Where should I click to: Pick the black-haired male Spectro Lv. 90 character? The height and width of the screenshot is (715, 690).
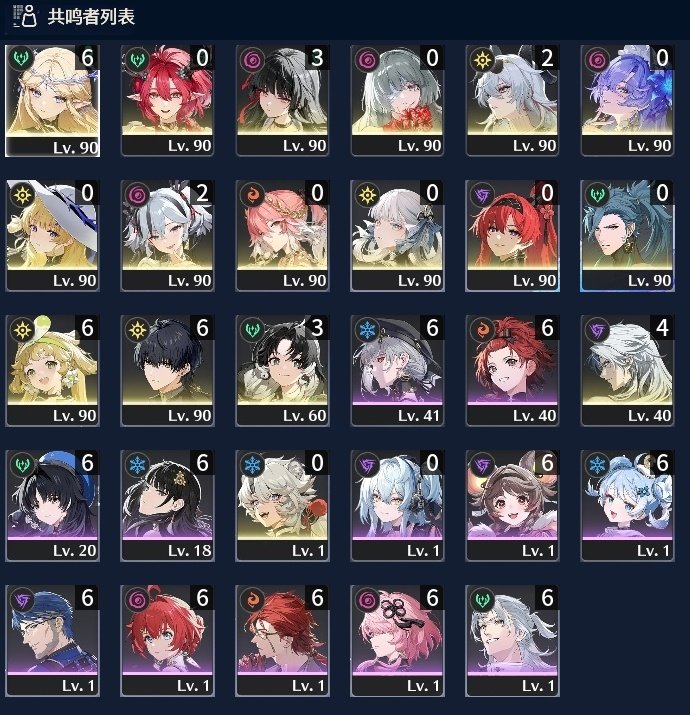point(167,370)
